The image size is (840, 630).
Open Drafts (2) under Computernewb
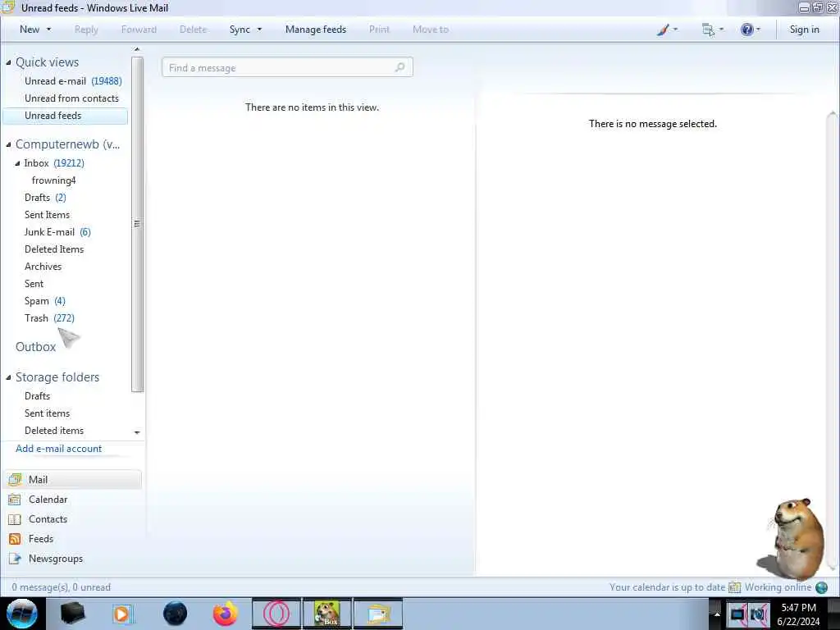point(45,198)
